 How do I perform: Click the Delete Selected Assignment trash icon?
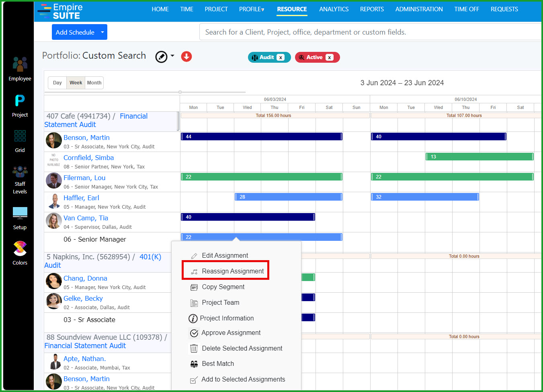pos(194,349)
